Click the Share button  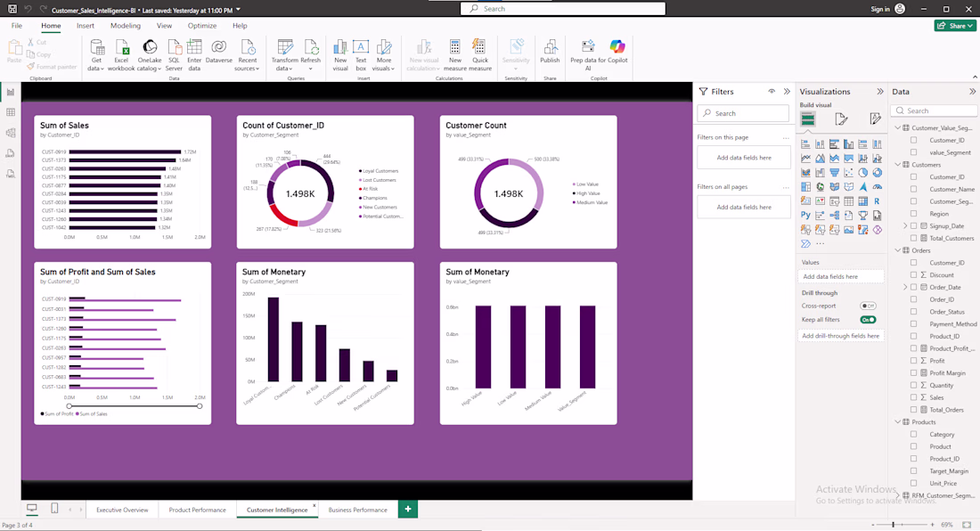point(955,26)
